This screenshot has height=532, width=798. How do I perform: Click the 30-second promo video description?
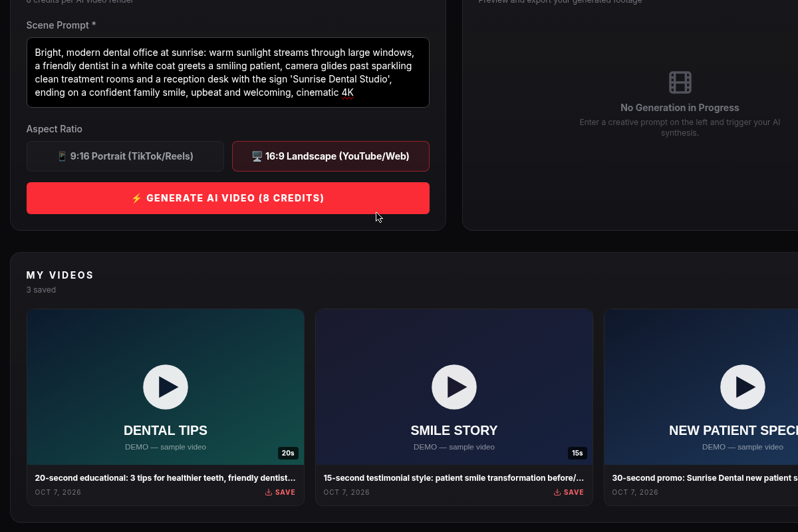705,477
